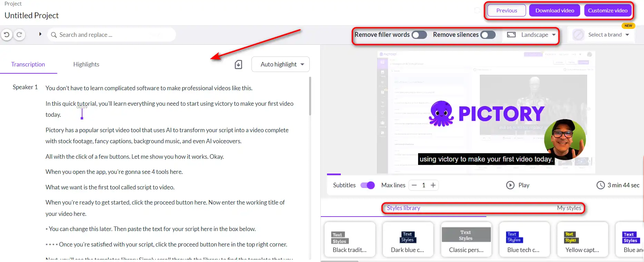Increase max lines with plus icon
The width and height of the screenshot is (644, 262).
pos(433,185)
